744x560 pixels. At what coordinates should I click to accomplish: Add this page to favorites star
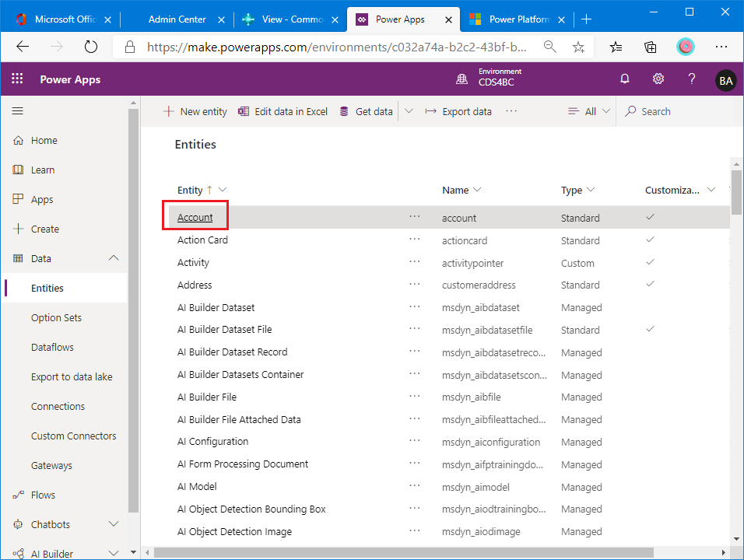[578, 47]
